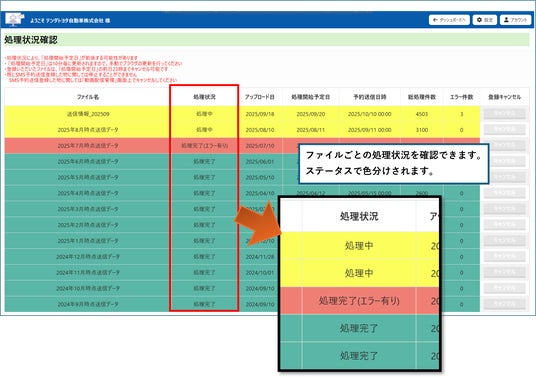Open the Dashboard button with back arrow
This screenshot has width=536, height=377.
tap(449, 20)
